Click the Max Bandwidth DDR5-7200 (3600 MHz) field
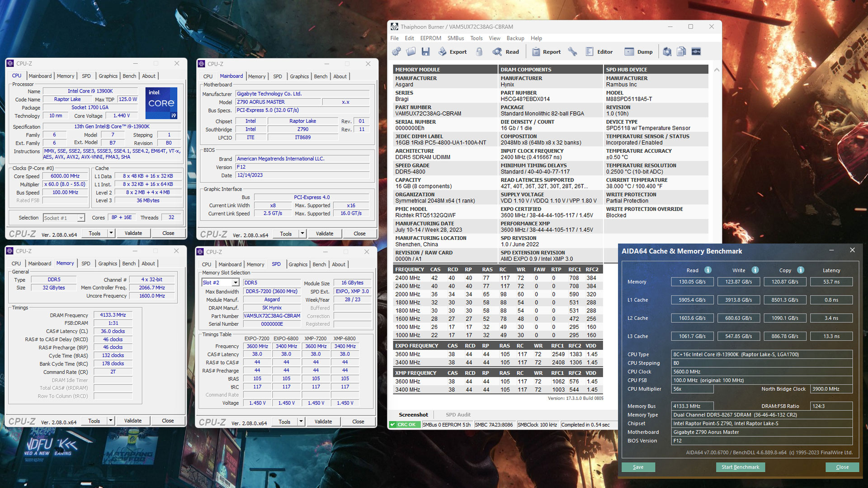The width and height of the screenshot is (868, 488). pos(271,291)
